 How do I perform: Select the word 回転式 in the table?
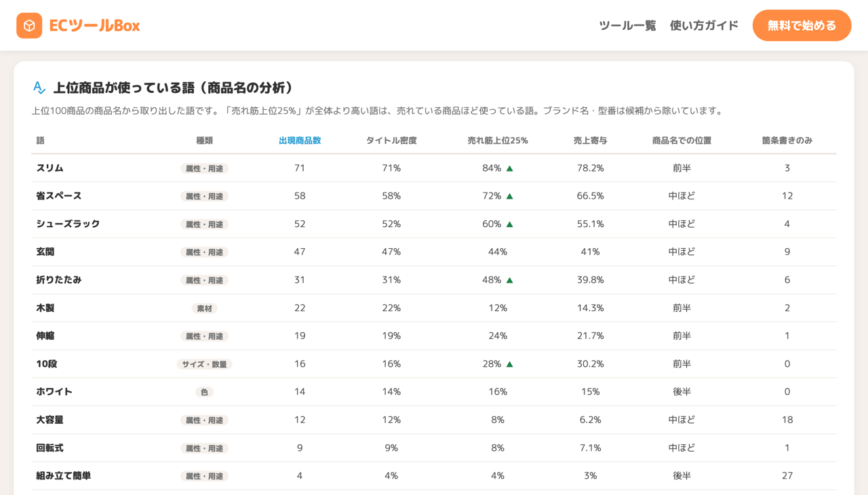click(50, 448)
